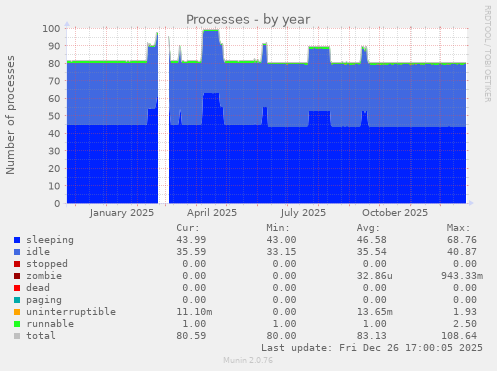The width and height of the screenshot is (497, 371).
Task: Click the stopped legend color swatch
Action: pos(17,264)
